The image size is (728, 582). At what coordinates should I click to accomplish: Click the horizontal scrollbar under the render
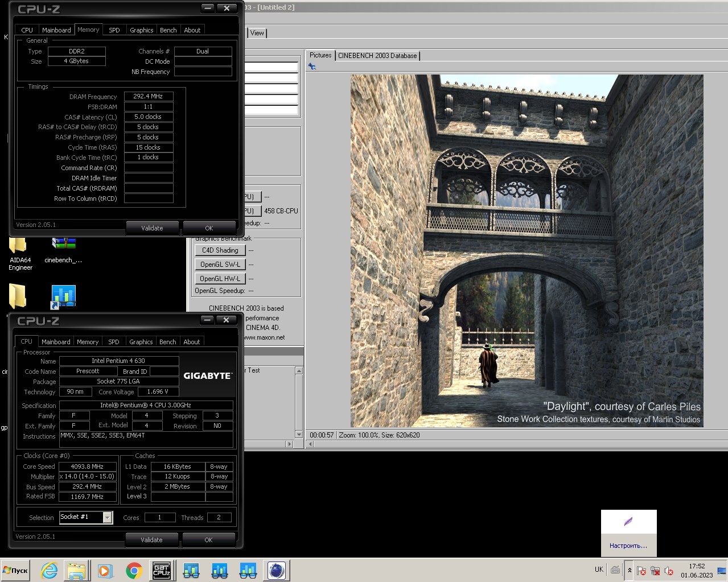click(516, 444)
